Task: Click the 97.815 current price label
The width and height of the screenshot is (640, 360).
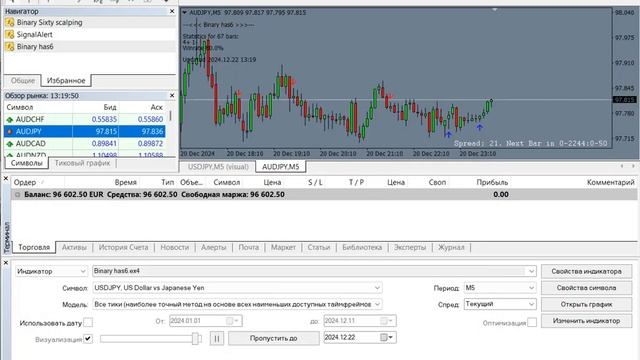Action: [x=624, y=100]
